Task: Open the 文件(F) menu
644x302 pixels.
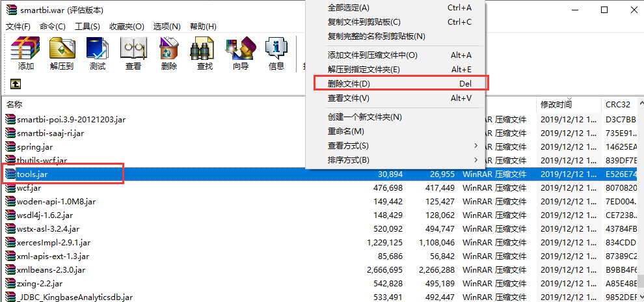Action: [18, 26]
